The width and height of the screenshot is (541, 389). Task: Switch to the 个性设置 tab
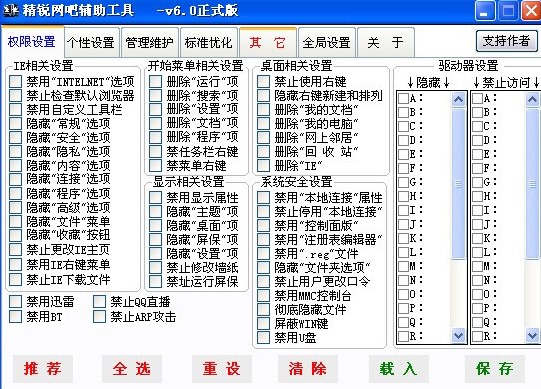click(x=91, y=43)
